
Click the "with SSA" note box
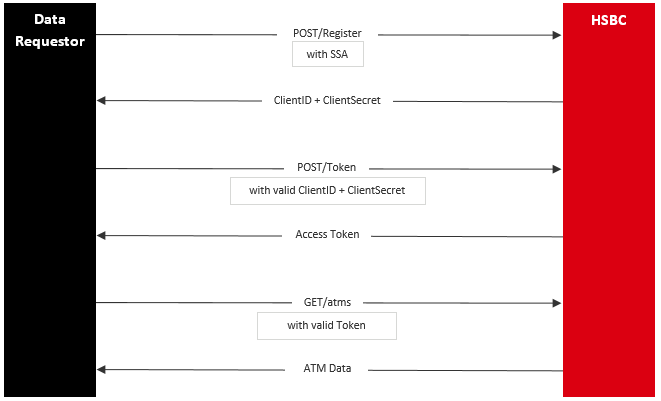[x=327, y=54]
